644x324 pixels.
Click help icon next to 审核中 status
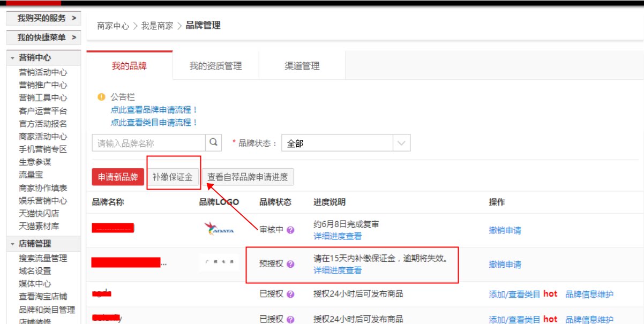(290, 230)
